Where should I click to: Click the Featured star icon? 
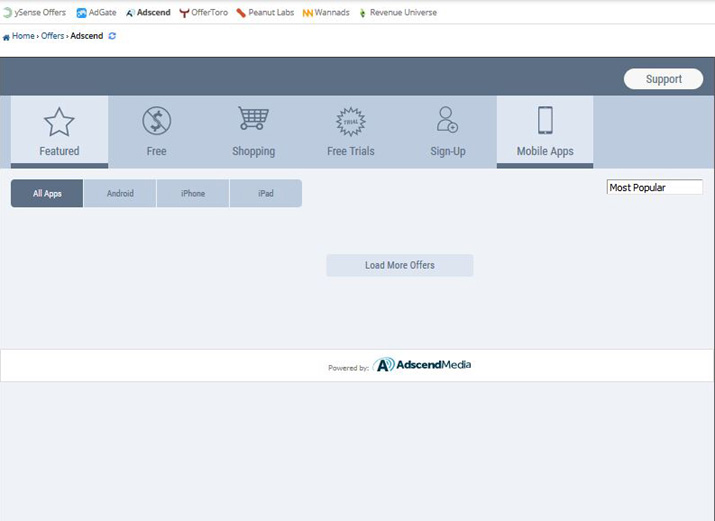pyautogui.click(x=59, y=122)
